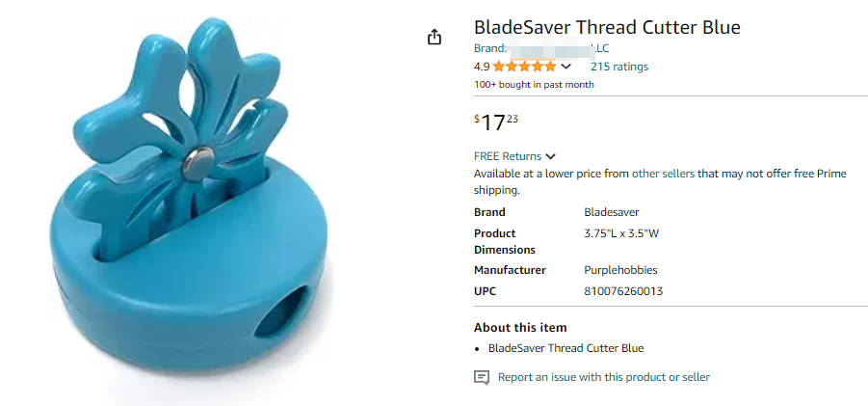Image resolution: width=868 pixels, height=406 pixels.
Task: Click the $17.23 price
Action: (496, 122)
